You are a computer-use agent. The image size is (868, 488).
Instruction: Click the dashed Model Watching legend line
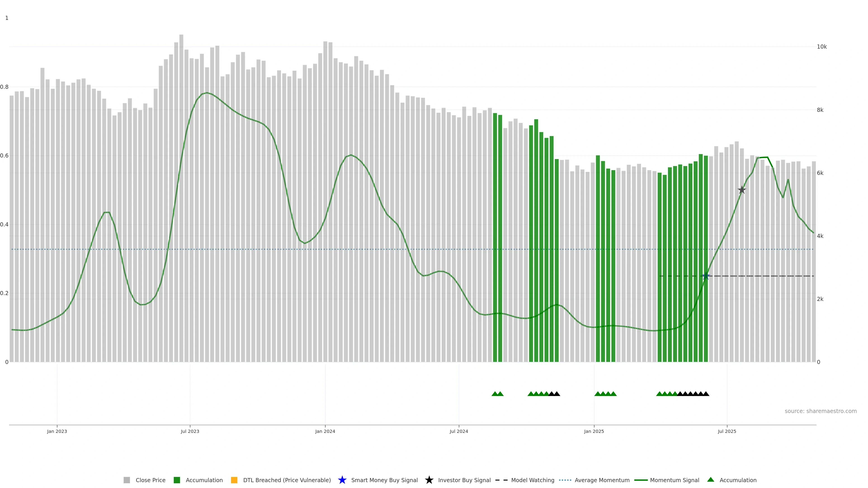pyautogui.click(x=501, y=480)
